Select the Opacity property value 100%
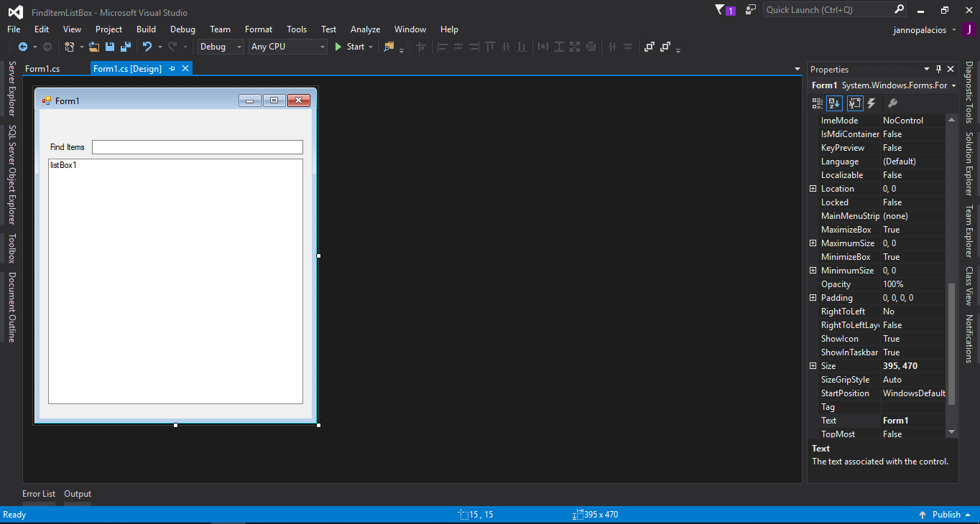Image resolution: width=980 pixels, height=524 pixels. pos(913,284)
